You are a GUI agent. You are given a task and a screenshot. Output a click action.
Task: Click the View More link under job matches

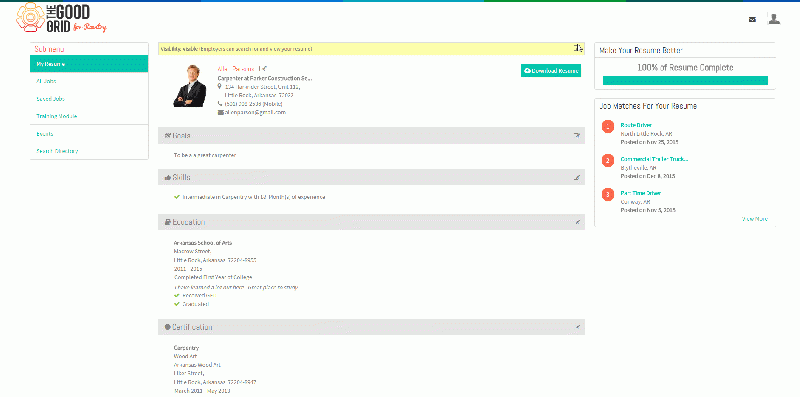[x=754, y=219]
